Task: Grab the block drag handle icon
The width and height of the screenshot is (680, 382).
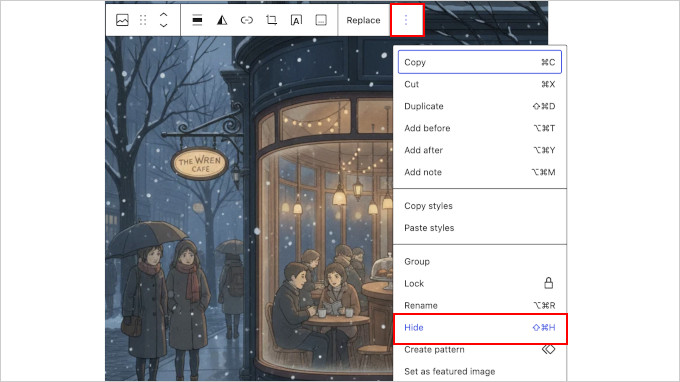Action: pyautogui.click(x=143, y=20)
